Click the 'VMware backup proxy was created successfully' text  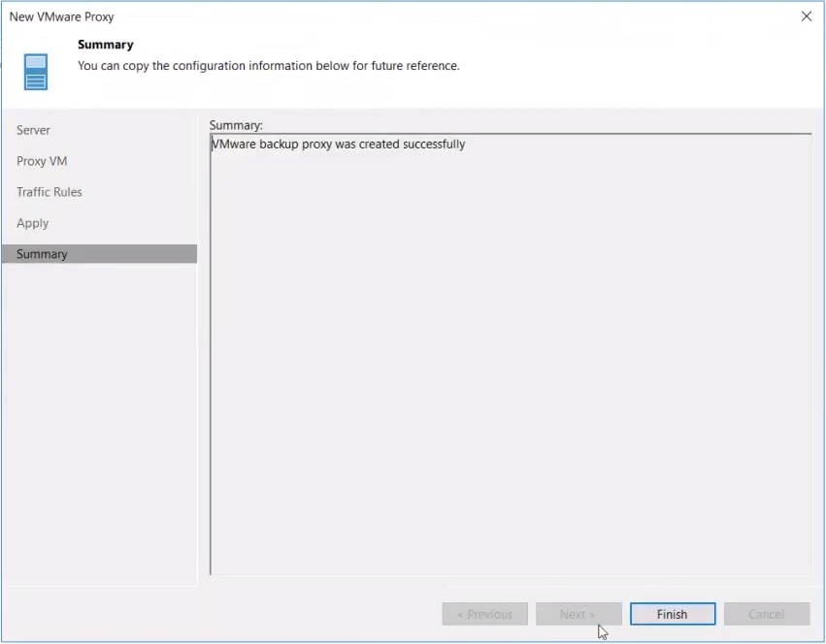pyautogui.click(x=338, y=145)
